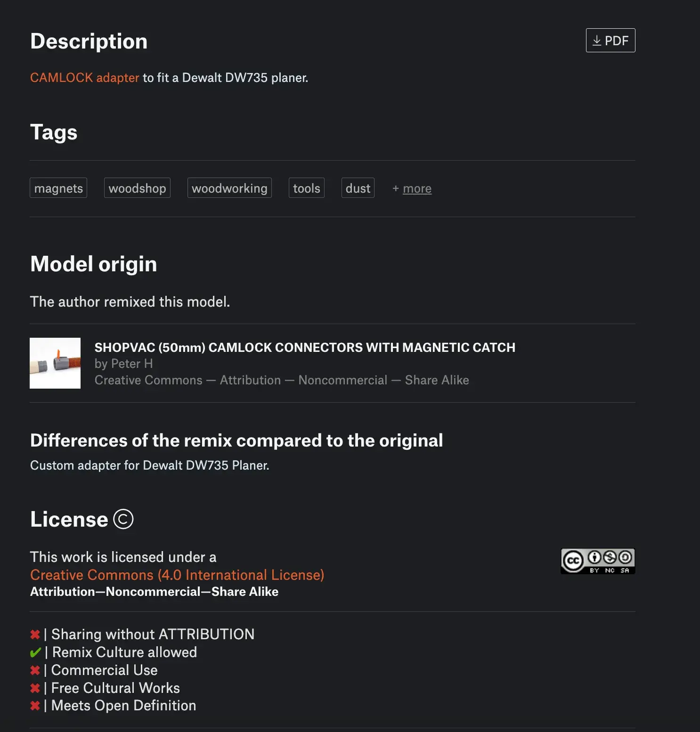Click the original model's Creative Commons license text
700x732 pixels.
coord(282,380)
